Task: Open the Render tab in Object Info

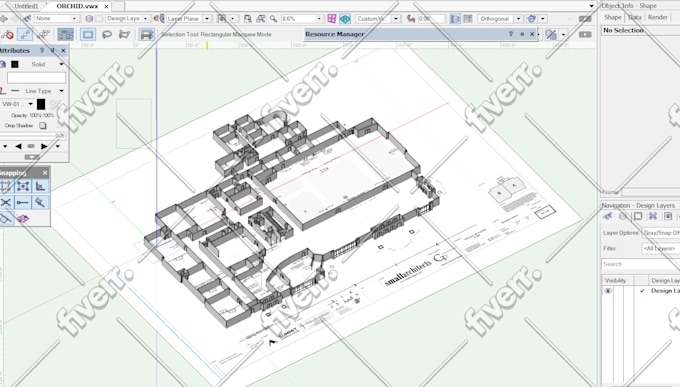Action: point(657,17)
